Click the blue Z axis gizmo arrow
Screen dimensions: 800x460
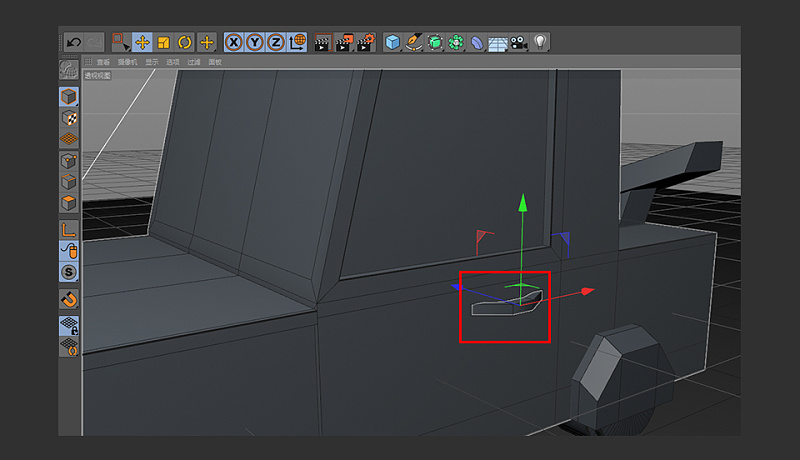pyautogui.click(x=457, y=287)
